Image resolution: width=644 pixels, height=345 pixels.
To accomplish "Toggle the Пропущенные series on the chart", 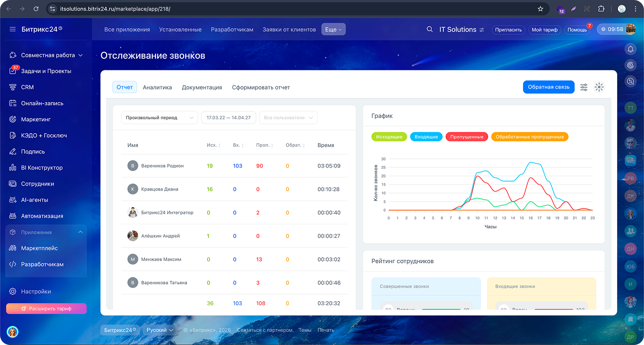I will pyautogui.click(x=466, y=137).
